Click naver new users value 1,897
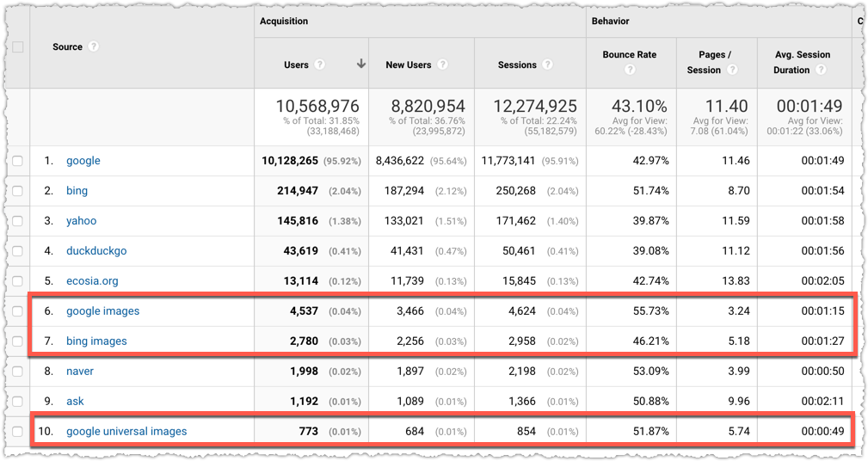 click(410, 372)
